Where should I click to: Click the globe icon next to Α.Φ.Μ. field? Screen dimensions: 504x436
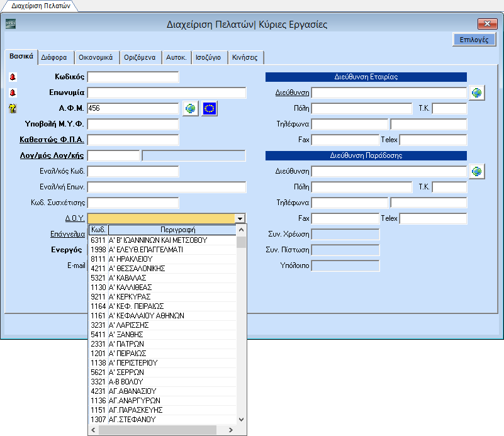coord(190,108)
